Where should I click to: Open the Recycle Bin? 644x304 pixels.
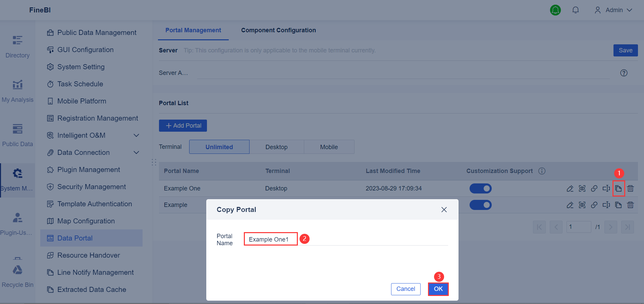click(x=17, y=276)
